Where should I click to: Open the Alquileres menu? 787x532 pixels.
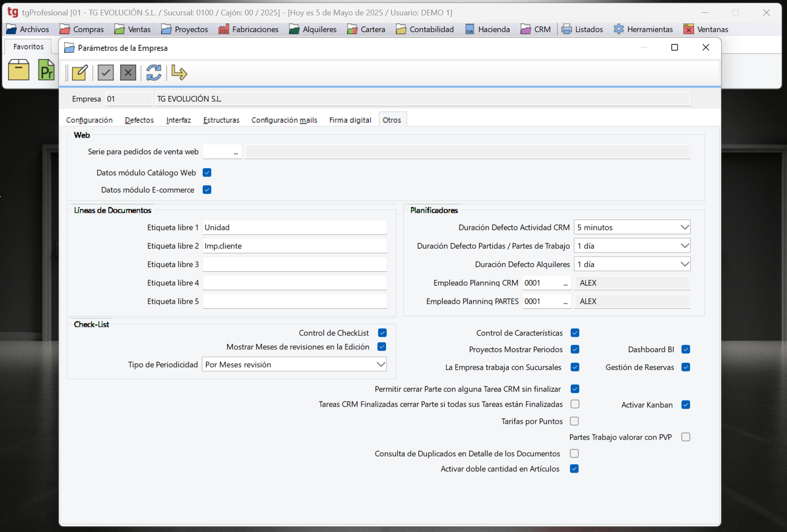(313, 29)
